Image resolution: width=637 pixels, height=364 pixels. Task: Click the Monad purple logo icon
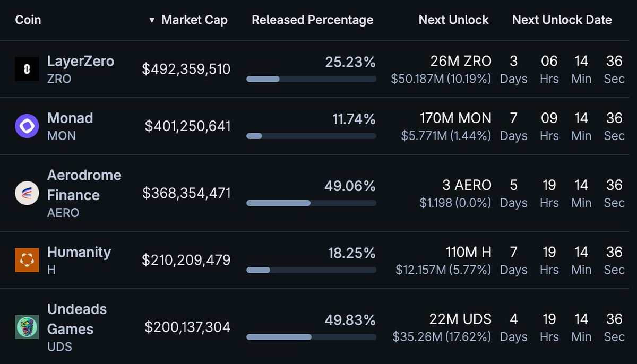[x=27, y=126]
